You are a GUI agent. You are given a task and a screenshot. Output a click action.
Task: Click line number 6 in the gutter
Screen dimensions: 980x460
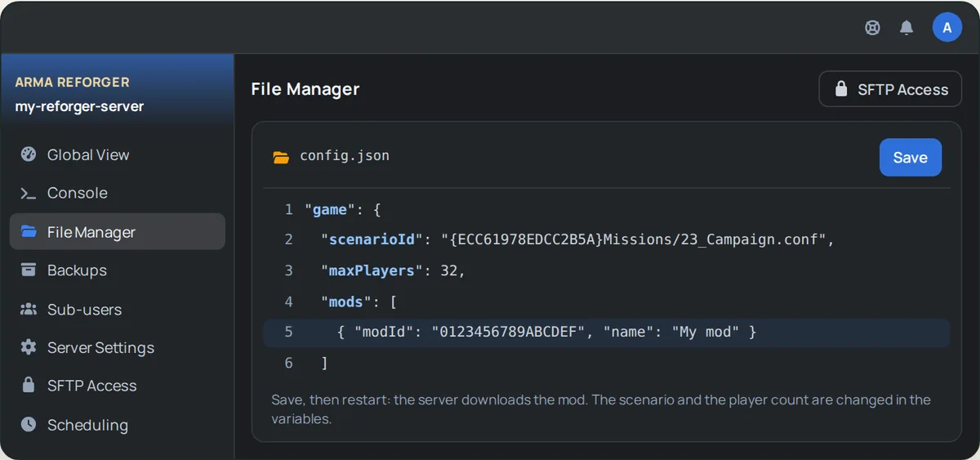tap(288, 364)
